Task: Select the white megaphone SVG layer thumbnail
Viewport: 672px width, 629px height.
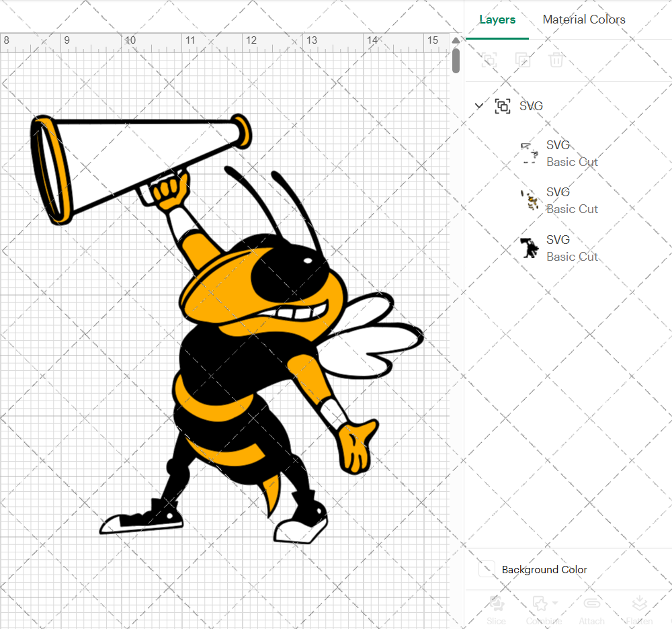Action: click(x=530, y=153)
